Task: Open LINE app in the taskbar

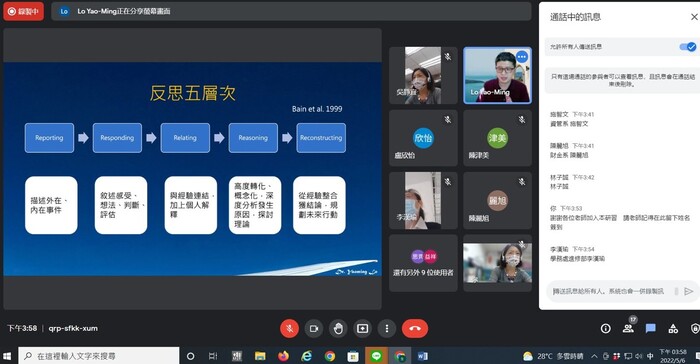Action: click(x=376, y=356)
